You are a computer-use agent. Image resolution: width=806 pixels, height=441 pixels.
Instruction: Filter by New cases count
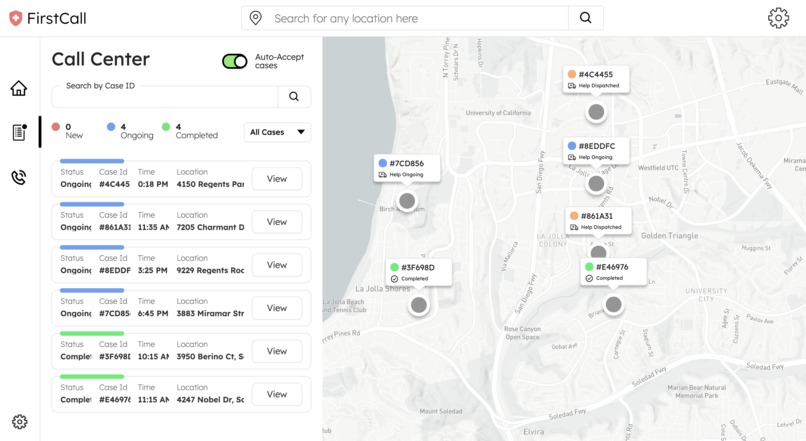[x=67, y=131]
